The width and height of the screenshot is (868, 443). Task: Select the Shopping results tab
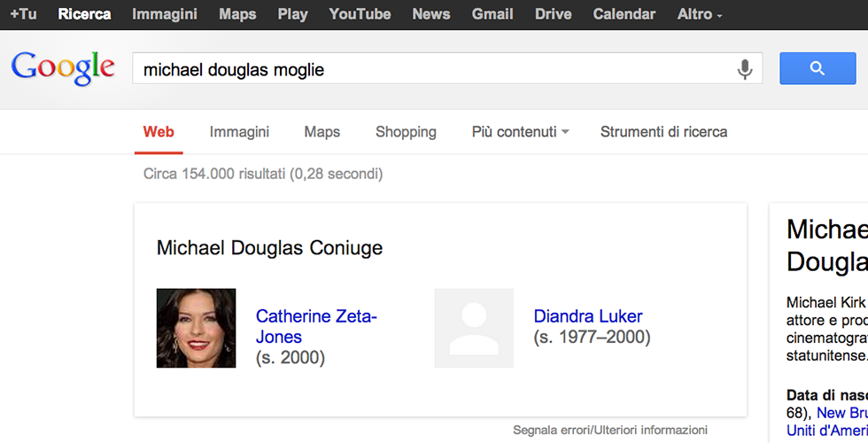[406, 132]
